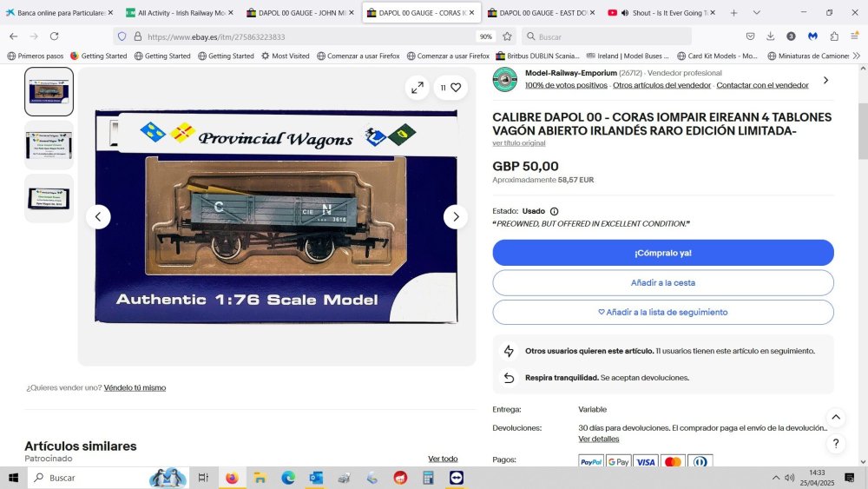Bookmark this page with star icon

coord(507,36)
